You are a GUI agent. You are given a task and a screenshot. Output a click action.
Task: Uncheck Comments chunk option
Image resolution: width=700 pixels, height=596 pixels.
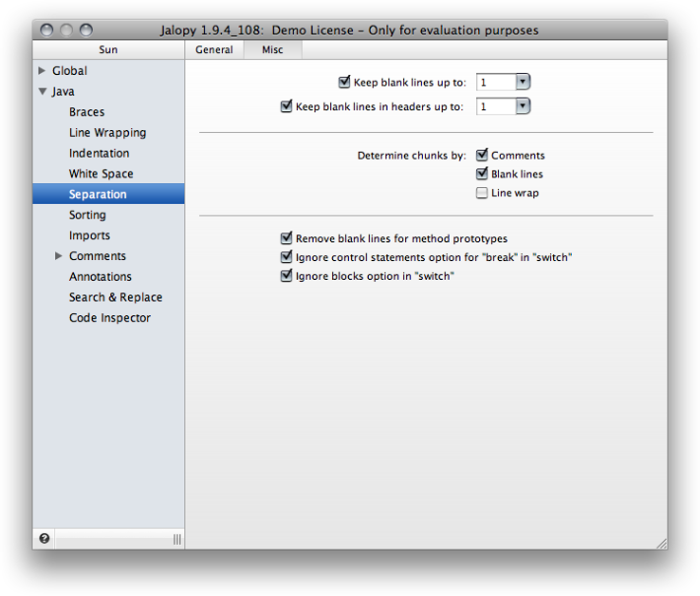coord(482,155)
